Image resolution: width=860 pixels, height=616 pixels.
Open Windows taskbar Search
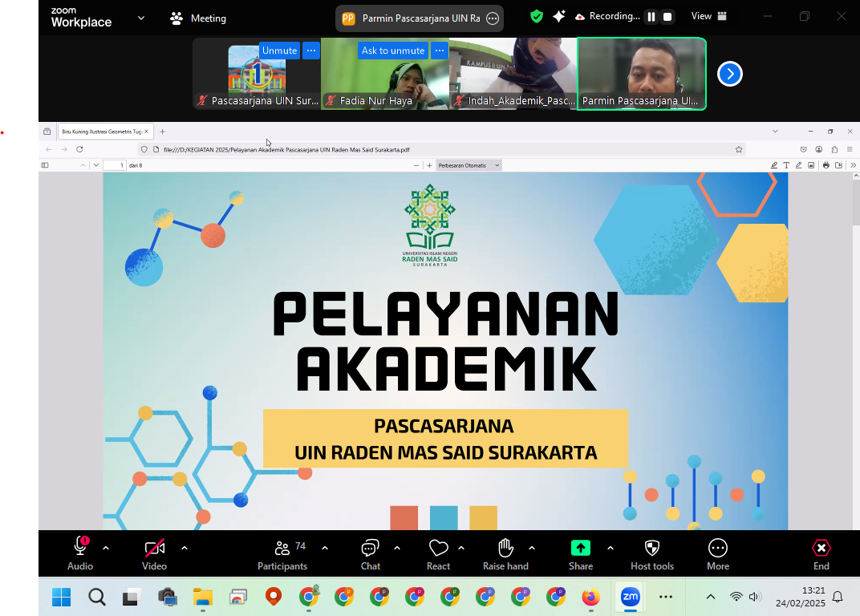pyautogui.click(x=97, y=597)
